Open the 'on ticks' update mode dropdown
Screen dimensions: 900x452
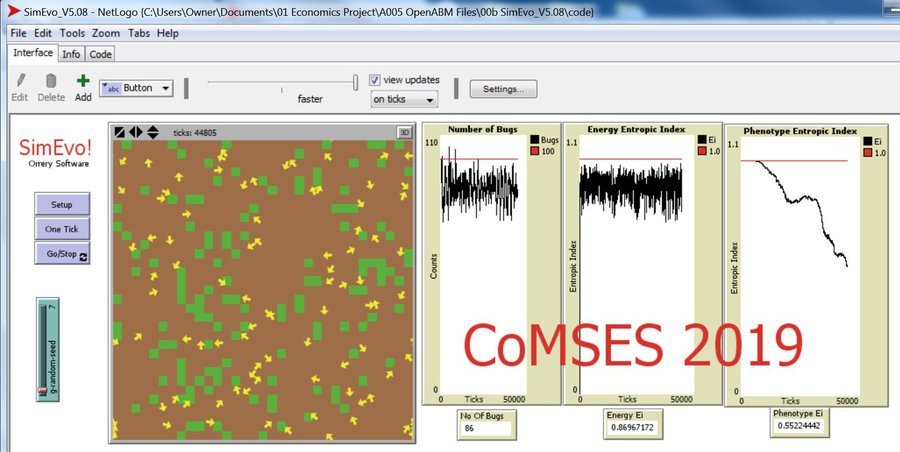(x=404, y=99)
